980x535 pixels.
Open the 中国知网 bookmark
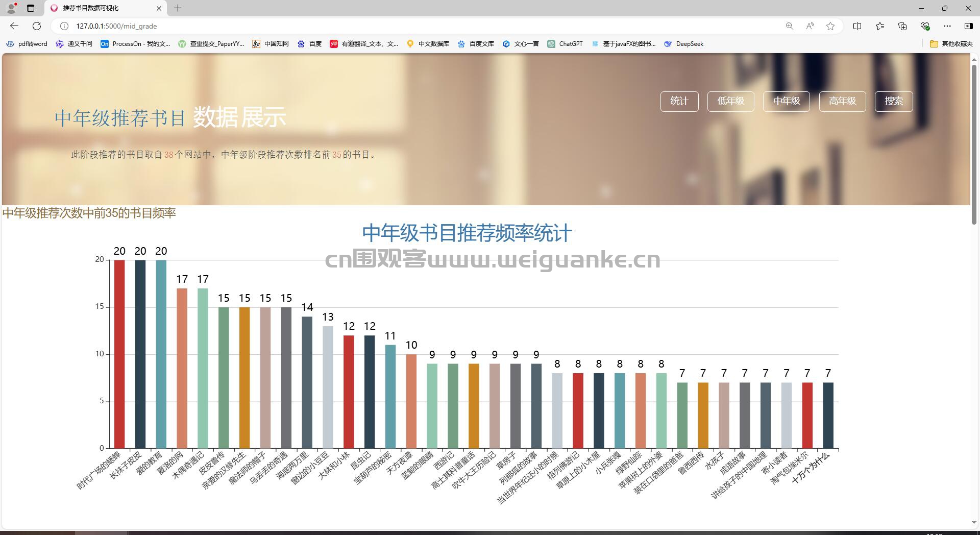271,44
